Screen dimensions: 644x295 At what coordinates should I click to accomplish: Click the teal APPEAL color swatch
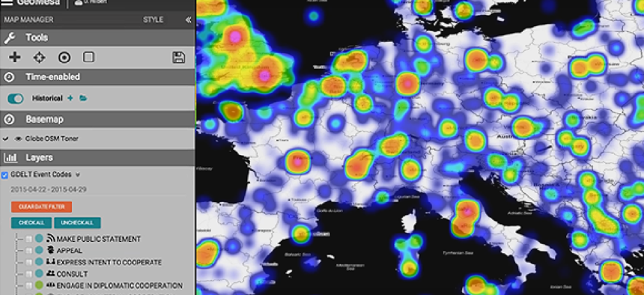point(39,250)
